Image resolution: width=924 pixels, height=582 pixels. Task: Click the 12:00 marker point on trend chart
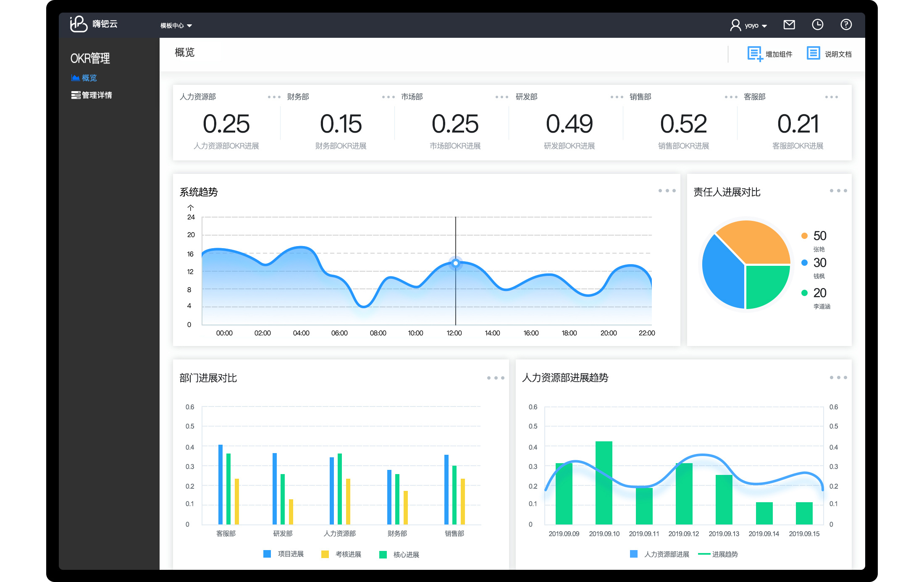pos(455,263)
